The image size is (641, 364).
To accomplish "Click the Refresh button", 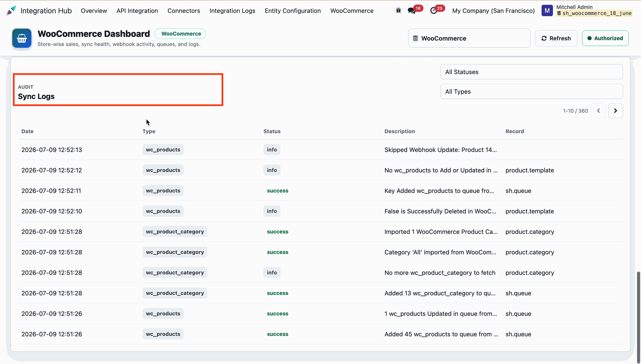I will (x=556, y=38).
